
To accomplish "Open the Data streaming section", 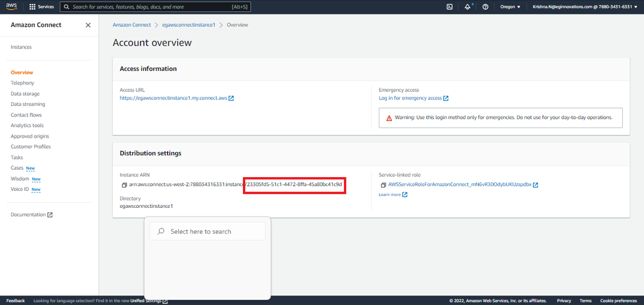I will pos(28,105).
